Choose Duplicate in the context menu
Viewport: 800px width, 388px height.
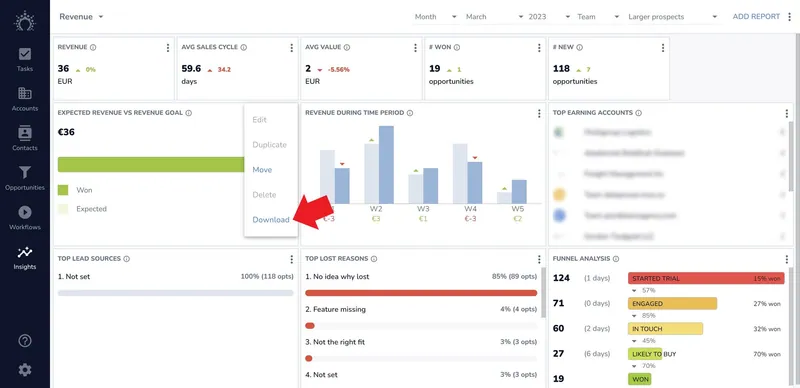click(x=269, y=144)
